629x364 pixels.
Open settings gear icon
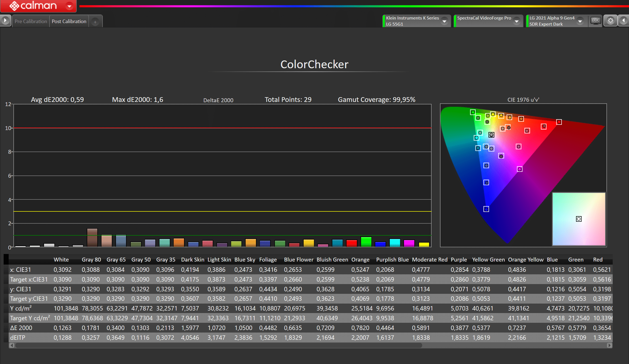(x=610, y=21)
